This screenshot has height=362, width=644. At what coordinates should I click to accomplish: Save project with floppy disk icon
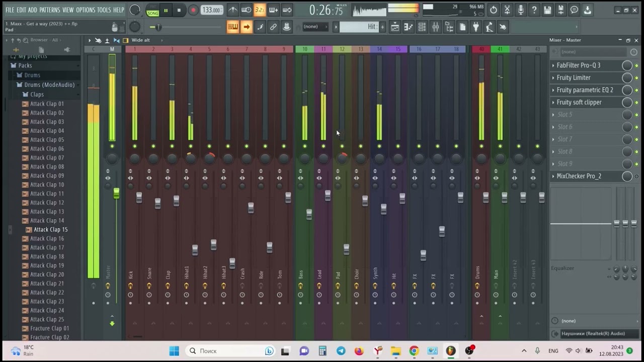pyautogui.click(x=547, y=10)
